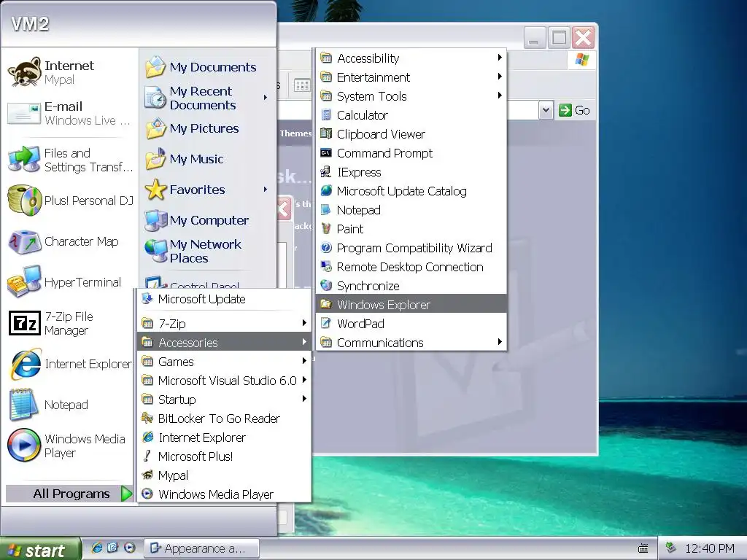Screen dimensions: 747x560
Task: Click WordPad icon in Accessories
Action: (x=326, y=323)
